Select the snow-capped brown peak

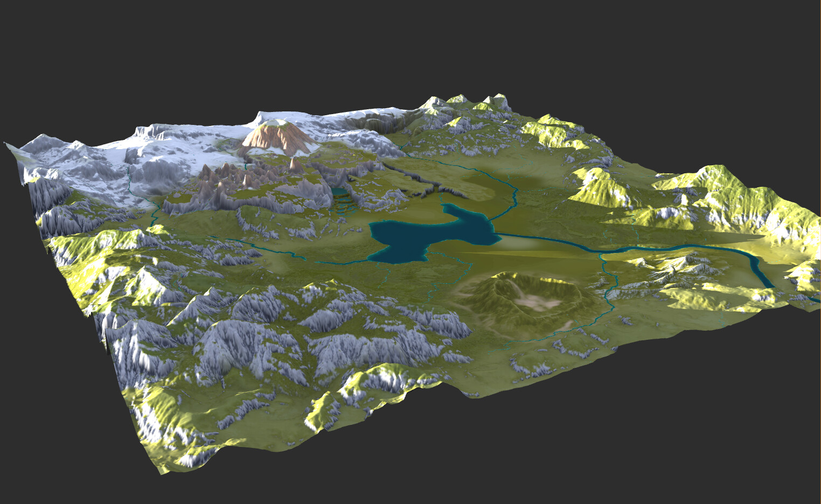(275, 129)
